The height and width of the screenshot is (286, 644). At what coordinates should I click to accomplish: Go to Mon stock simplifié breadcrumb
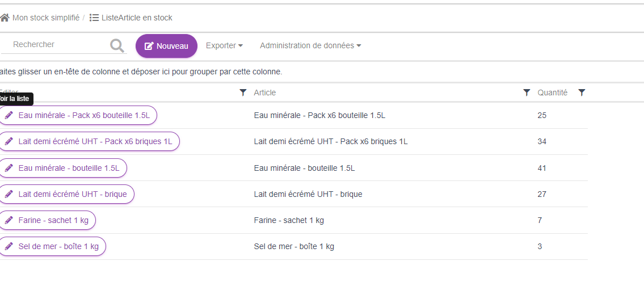coord(45,18)
